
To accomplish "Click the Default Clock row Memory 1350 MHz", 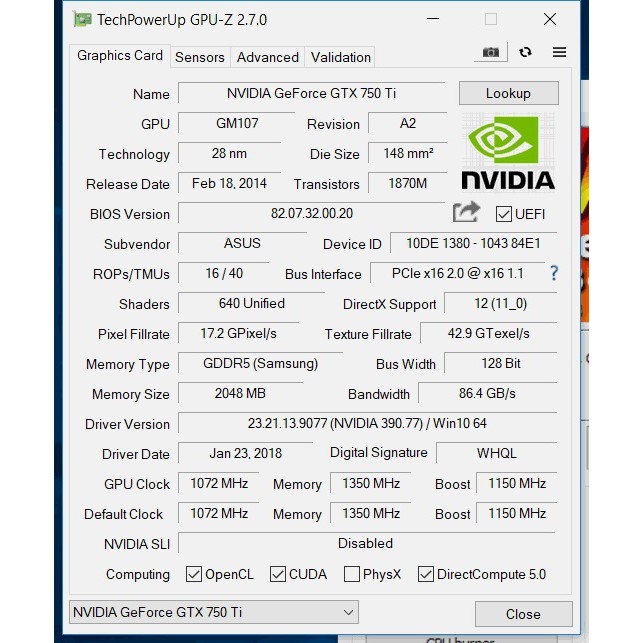I will click(x=371, y=513).
